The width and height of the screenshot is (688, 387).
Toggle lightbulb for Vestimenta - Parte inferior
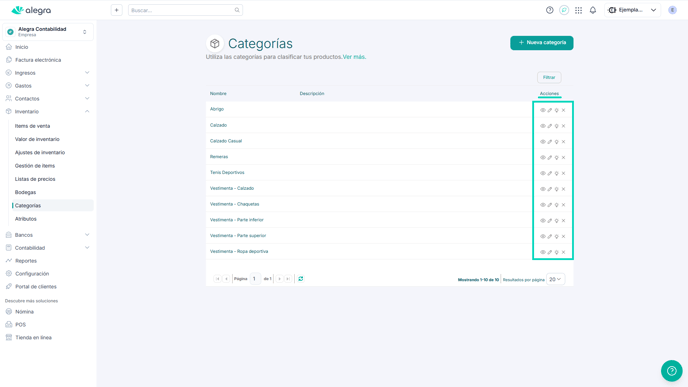click(556, 221)
